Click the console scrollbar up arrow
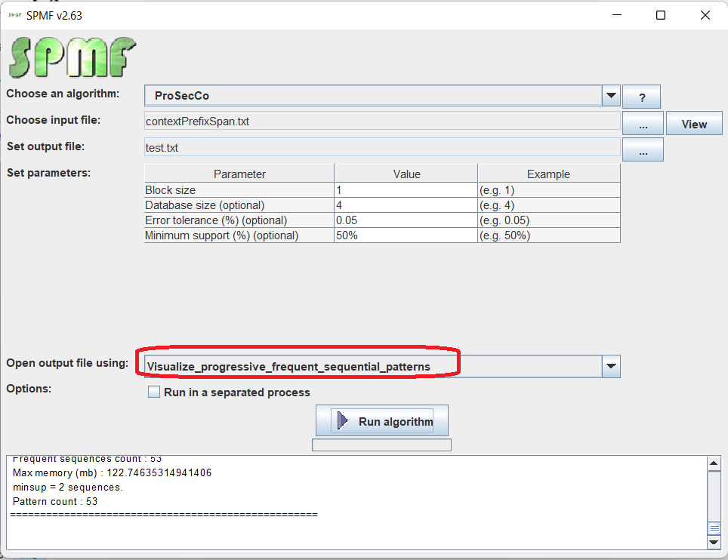The image size is (728, 560). click(714, 463)
